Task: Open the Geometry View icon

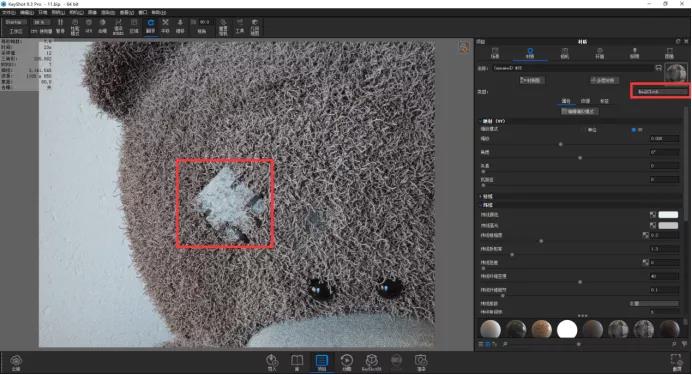Action: pyautogui.click(x=255, y=26)
